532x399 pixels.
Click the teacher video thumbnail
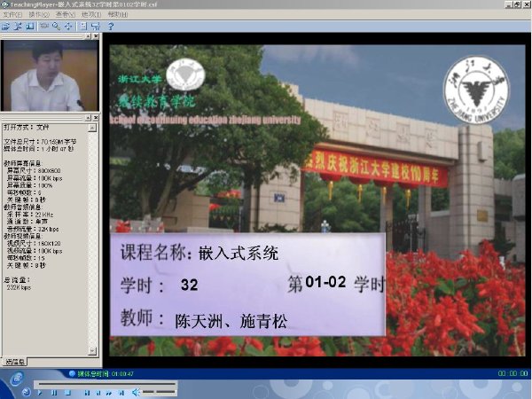50,75
